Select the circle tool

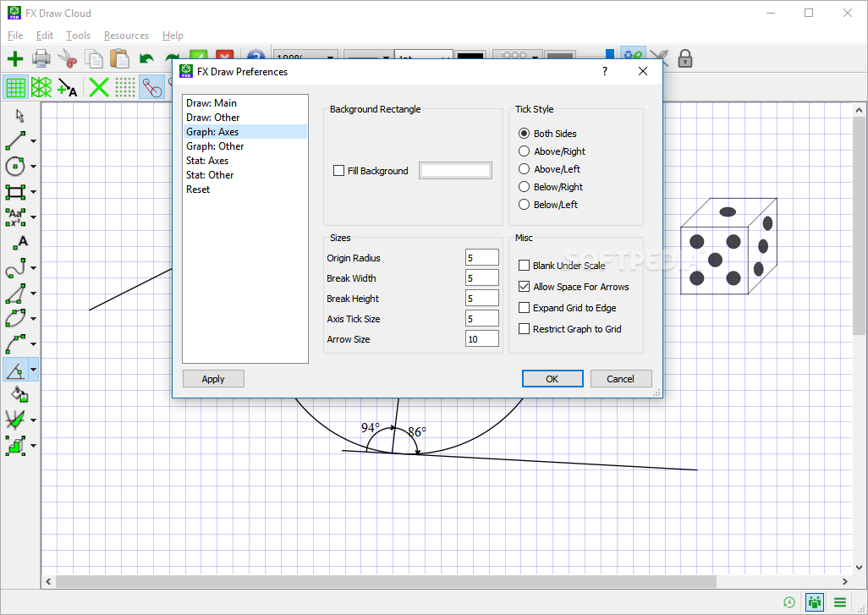click(x=15, y=166)
